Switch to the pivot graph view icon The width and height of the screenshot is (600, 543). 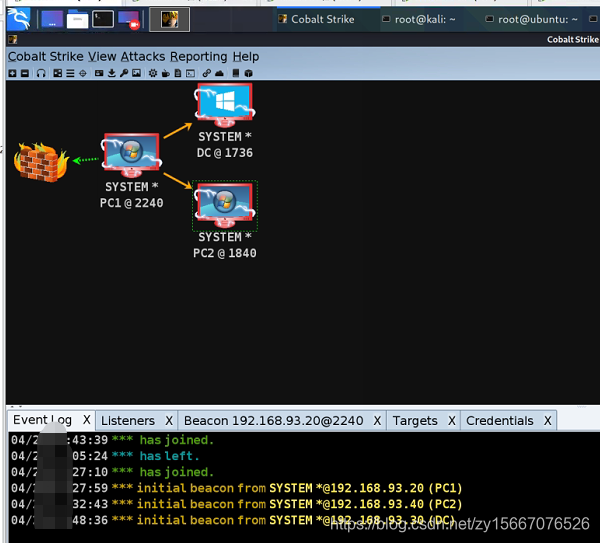[x=58, y=73]
